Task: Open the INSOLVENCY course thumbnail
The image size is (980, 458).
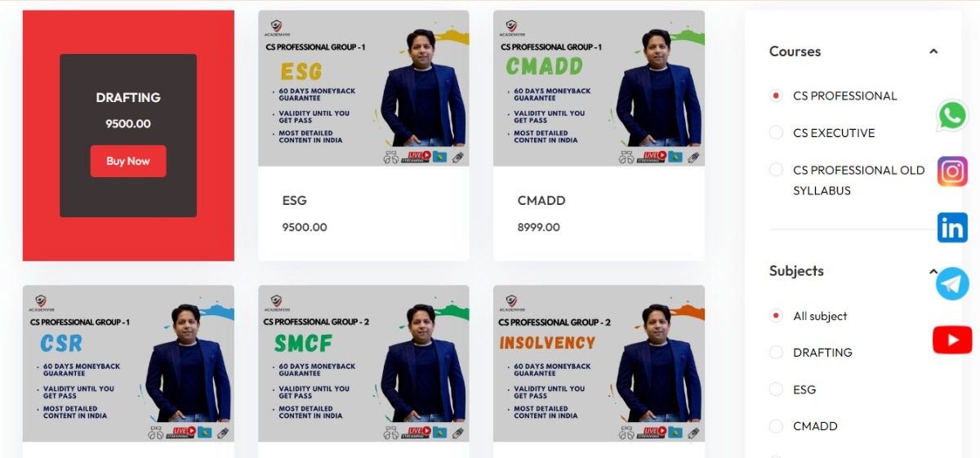Action: pos(599,363)
